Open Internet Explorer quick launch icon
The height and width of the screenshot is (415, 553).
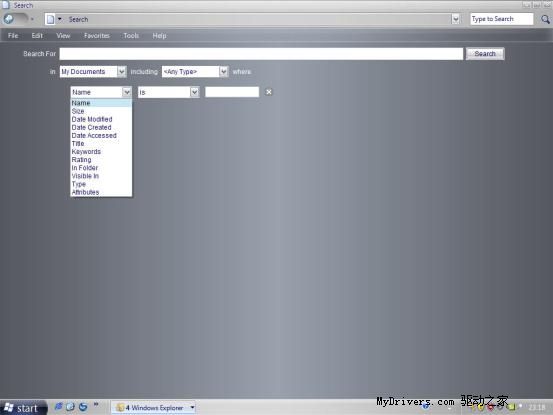[x=59, y=407]
